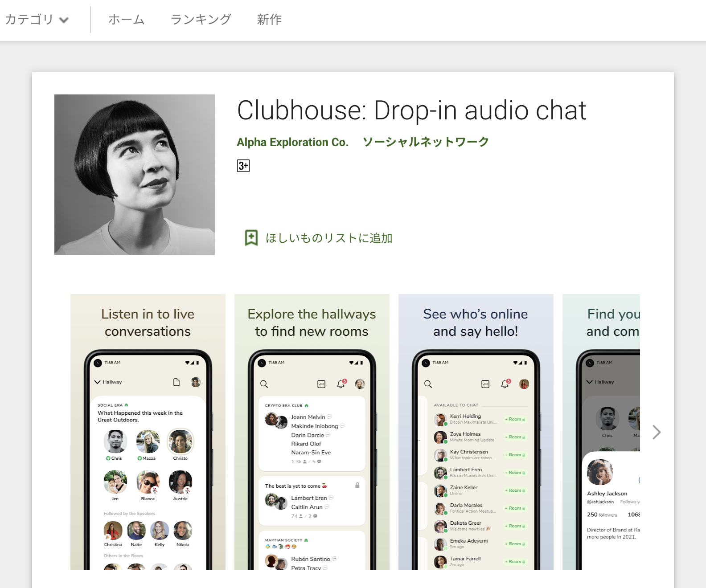Click '+ Room' beside Tamar Farrell

pos(515,562)
